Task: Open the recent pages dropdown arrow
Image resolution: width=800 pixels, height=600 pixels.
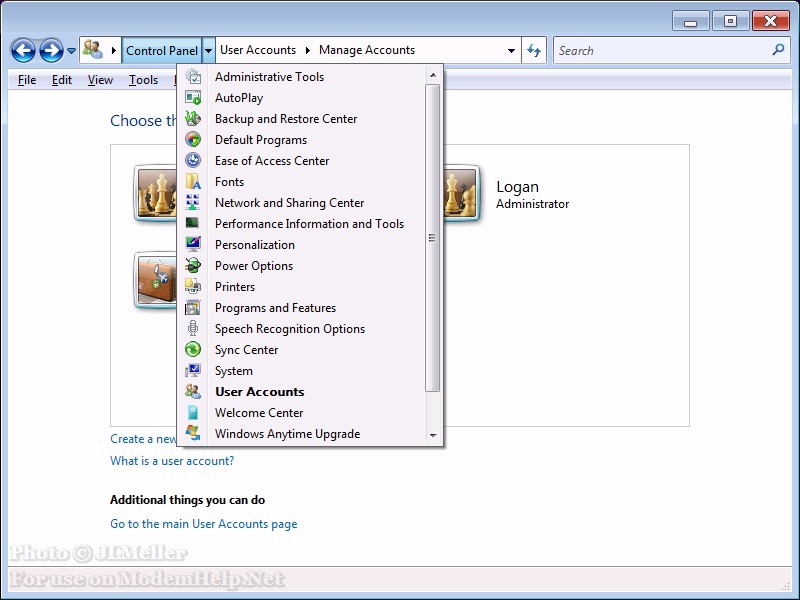Action: point(71,51)
